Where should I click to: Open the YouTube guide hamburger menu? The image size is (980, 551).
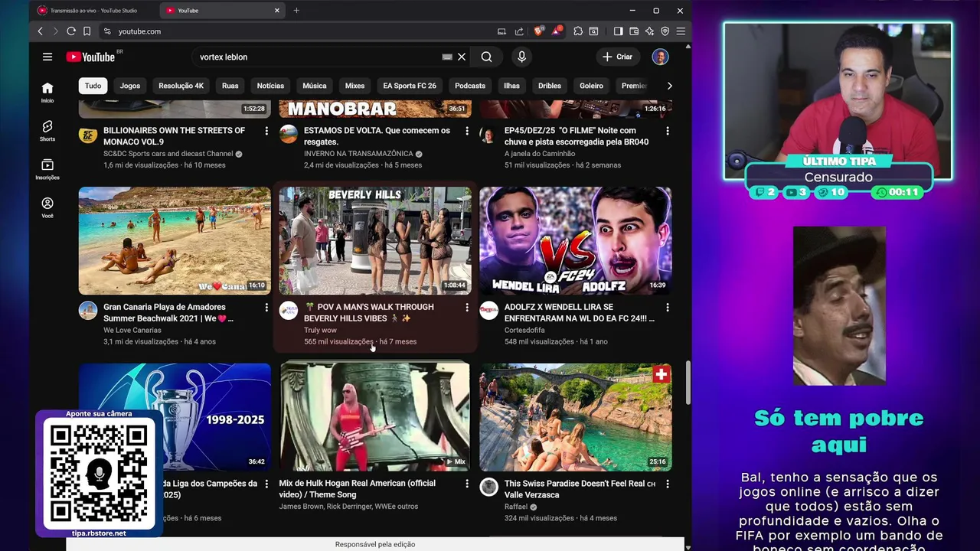pyautogui.click(x=47, y=57)
